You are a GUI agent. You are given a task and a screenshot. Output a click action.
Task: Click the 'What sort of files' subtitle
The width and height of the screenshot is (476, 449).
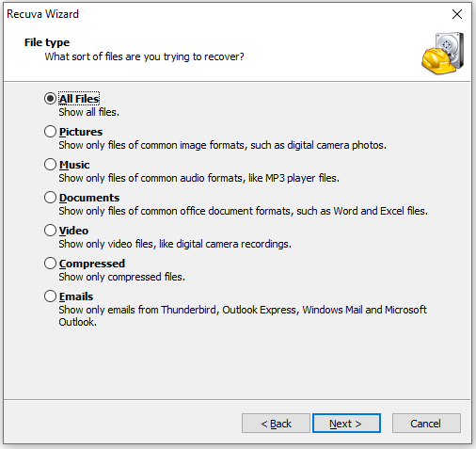pos(144,56)
